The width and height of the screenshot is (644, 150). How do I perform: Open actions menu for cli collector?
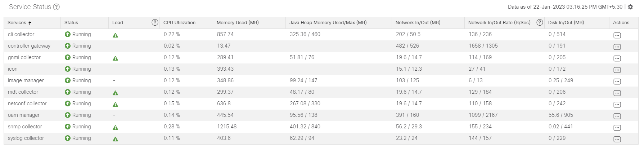(x=617, y=35)
